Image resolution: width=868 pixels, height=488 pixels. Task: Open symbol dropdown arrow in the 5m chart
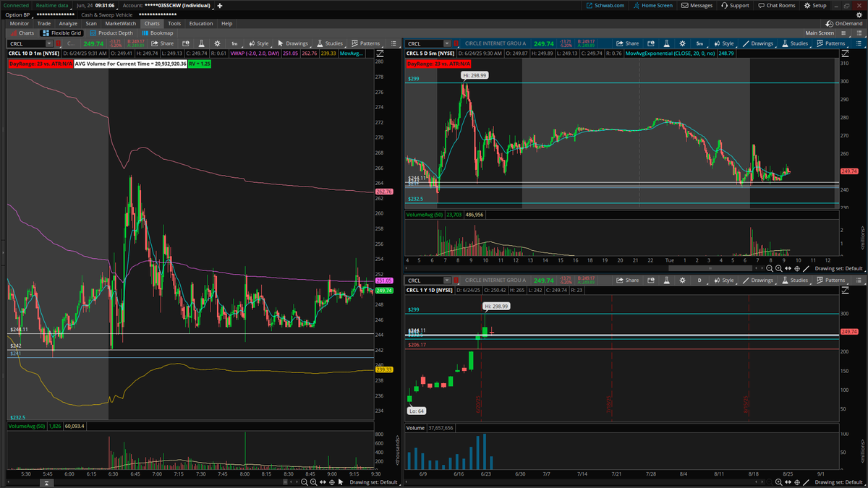pos(446,43)
